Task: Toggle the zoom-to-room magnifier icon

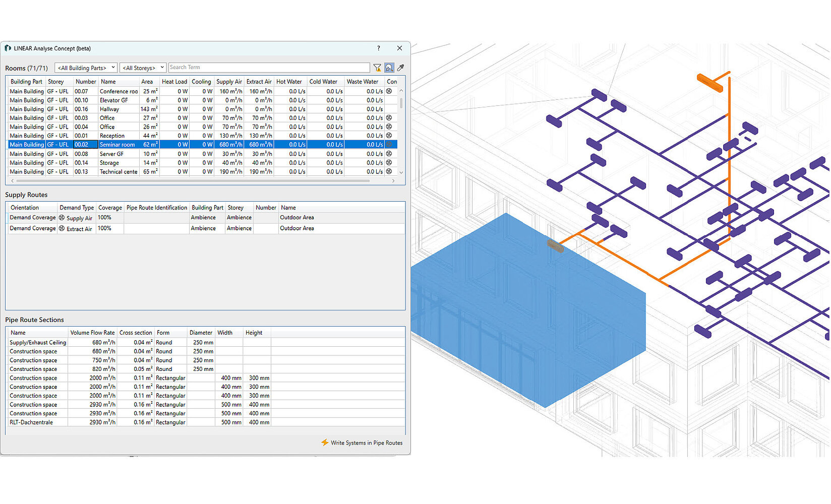Action: click(389, 68)
